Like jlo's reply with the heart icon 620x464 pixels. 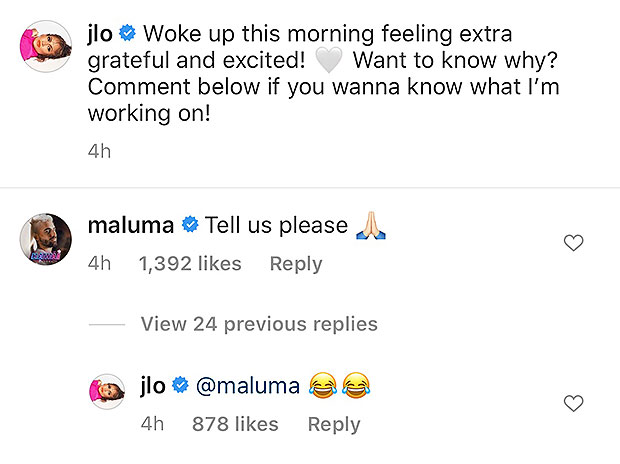pos(573,404)
